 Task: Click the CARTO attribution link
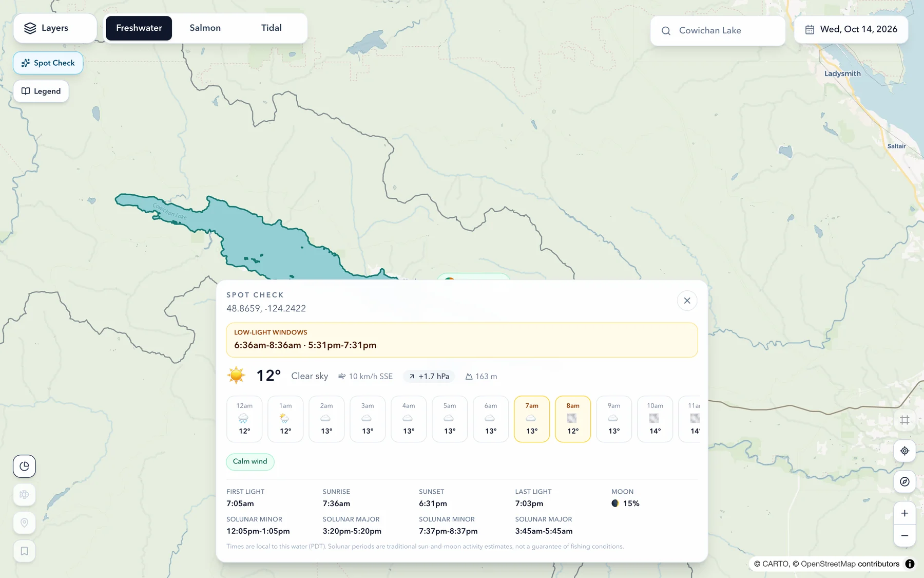point(776,564)
